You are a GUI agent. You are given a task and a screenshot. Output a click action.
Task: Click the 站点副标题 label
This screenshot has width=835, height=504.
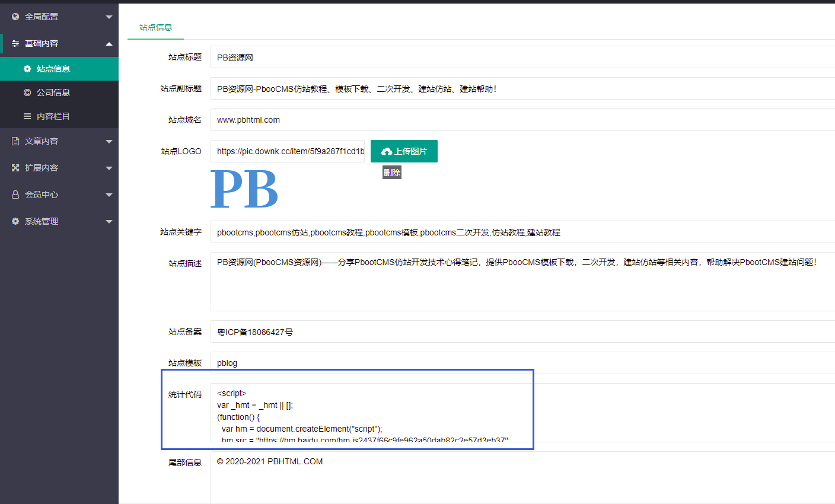181,88
